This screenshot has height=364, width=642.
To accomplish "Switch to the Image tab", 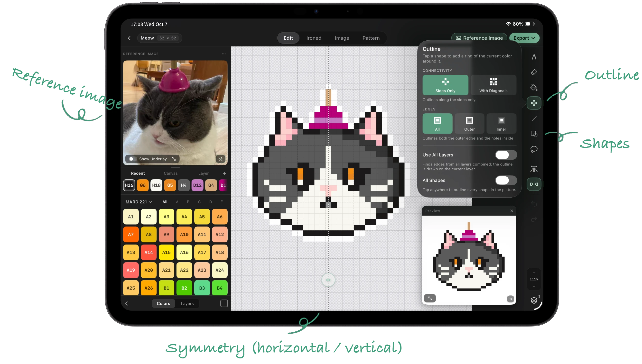I will (342, 38).
